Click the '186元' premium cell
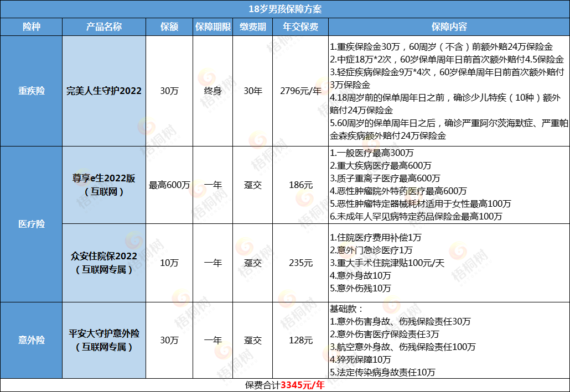The image size is (570, 392). (300, 185)
